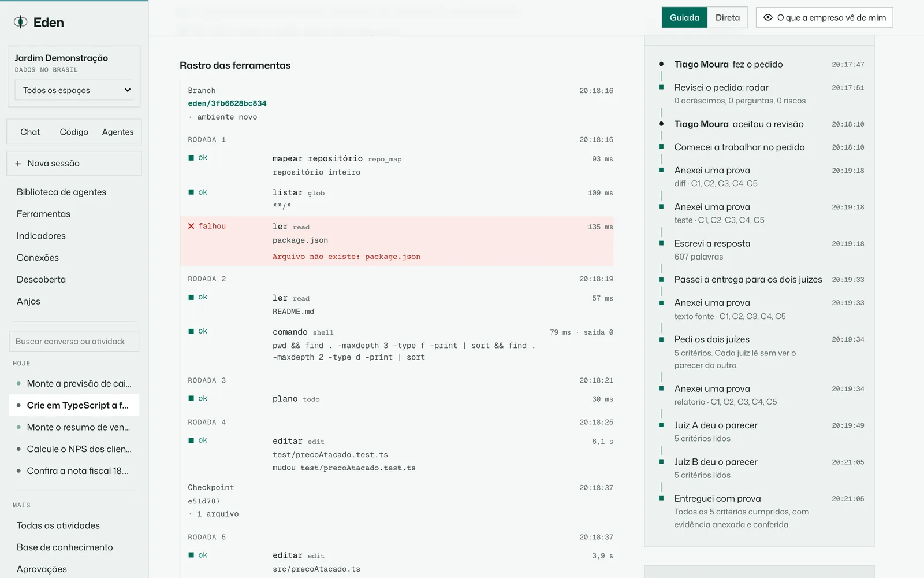The height and width of the screenshot is (578, 924).
Task: Open Aprovações in the sidebar
Action: 42,569
